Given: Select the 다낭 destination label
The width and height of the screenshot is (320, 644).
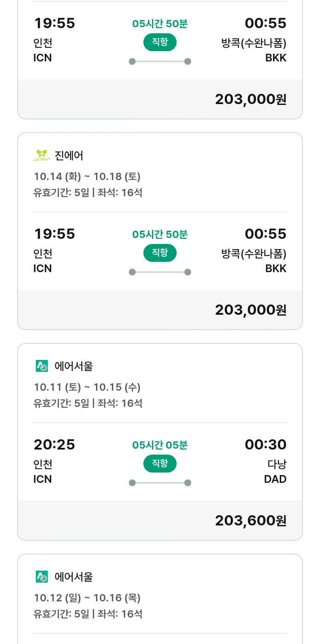Looking at the screenshot, I should pos(277,464).
